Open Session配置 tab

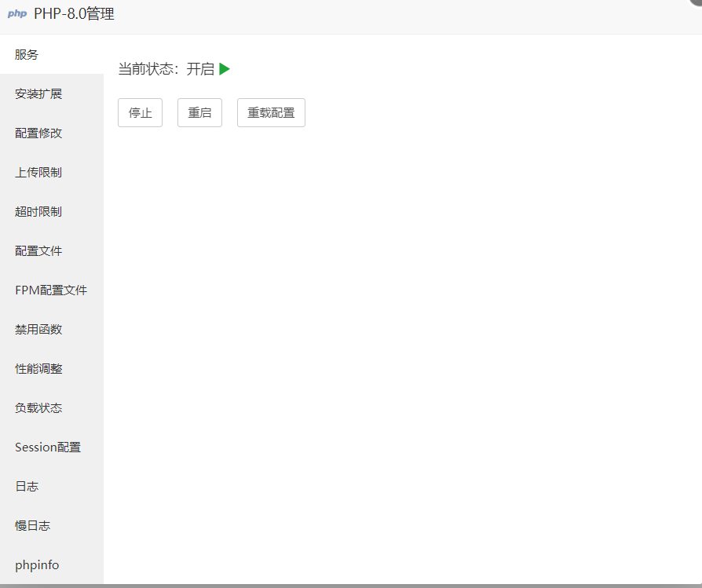click(x=52, y=447)
